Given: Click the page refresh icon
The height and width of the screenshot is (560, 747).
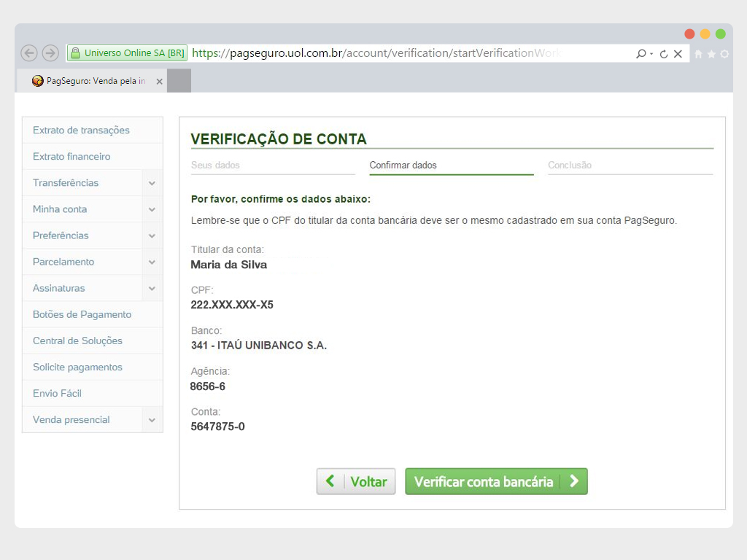Looking at the screenshot, I should [x=664, y=54].
